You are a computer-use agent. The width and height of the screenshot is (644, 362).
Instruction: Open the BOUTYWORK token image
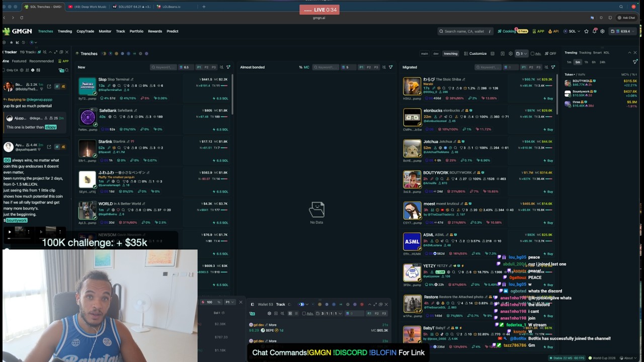click(412, 179)
